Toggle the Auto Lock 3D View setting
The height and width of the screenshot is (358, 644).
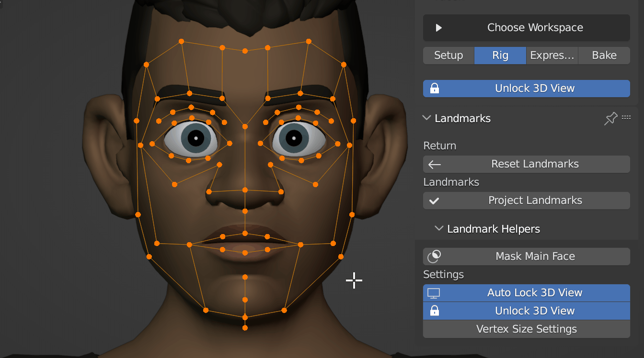coord(527,293)
